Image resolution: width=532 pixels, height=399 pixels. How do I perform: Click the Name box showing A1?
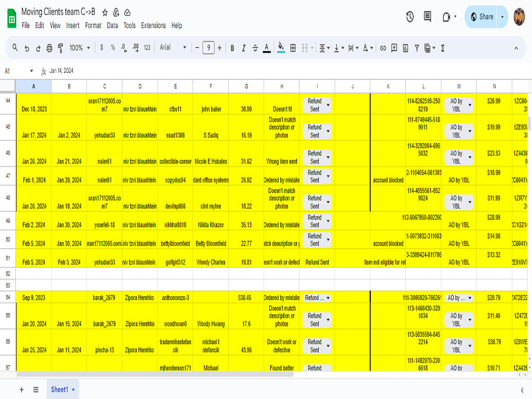pyautogui.click(x=19, y=71)
